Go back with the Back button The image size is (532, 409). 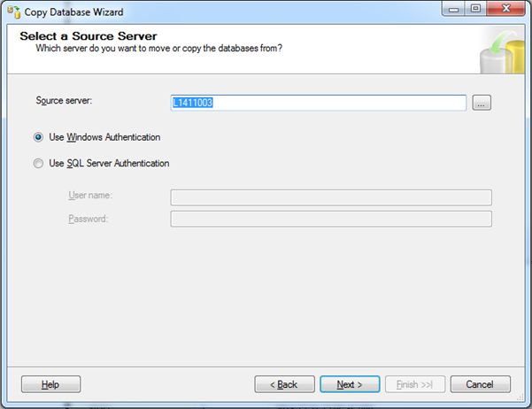click(284, 384)
